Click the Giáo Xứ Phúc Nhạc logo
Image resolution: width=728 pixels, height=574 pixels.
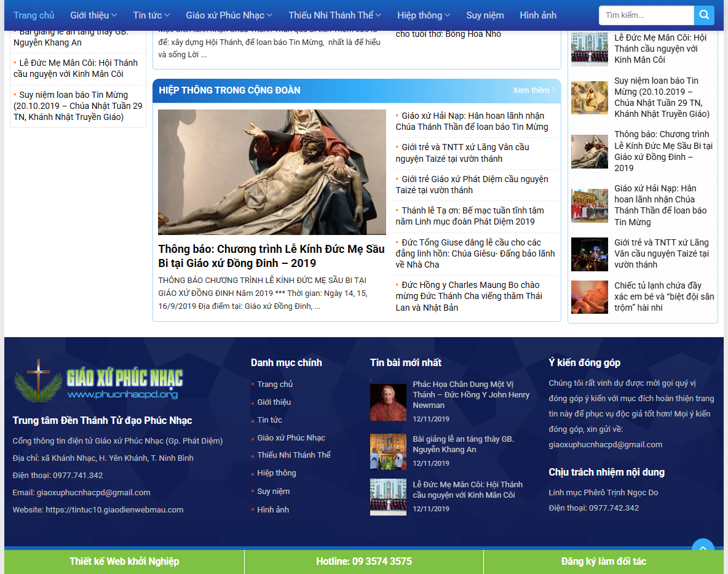(98, 381)
